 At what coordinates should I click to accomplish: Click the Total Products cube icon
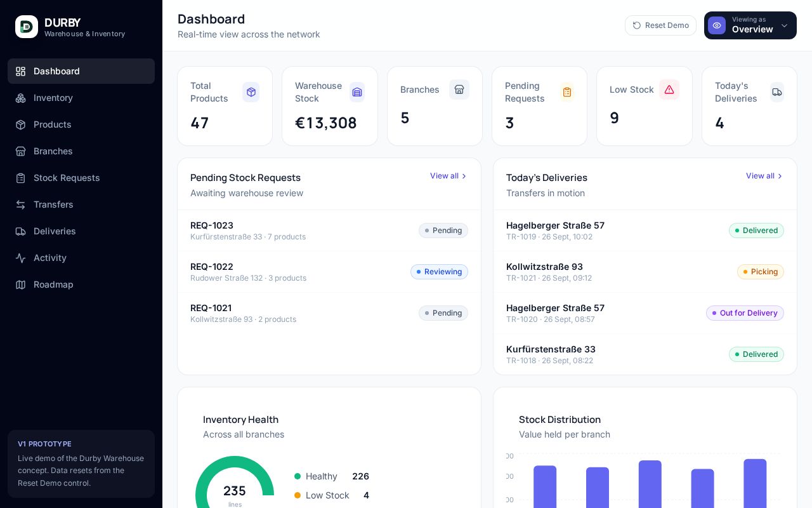(251, 92)
